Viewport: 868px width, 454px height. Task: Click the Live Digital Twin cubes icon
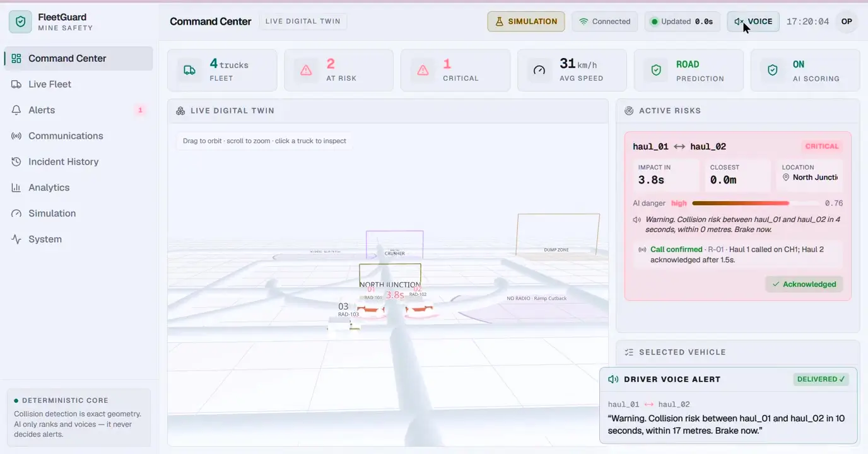180,111
